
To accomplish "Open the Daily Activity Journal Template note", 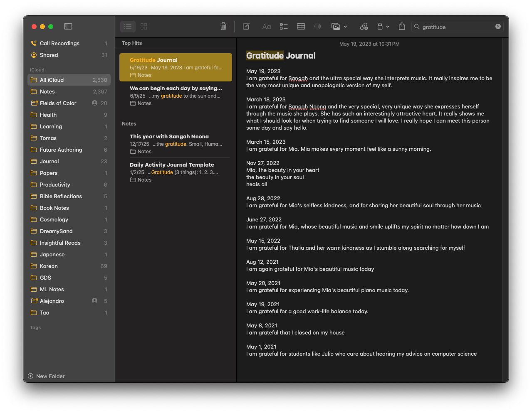I will (x=172, y=165).
